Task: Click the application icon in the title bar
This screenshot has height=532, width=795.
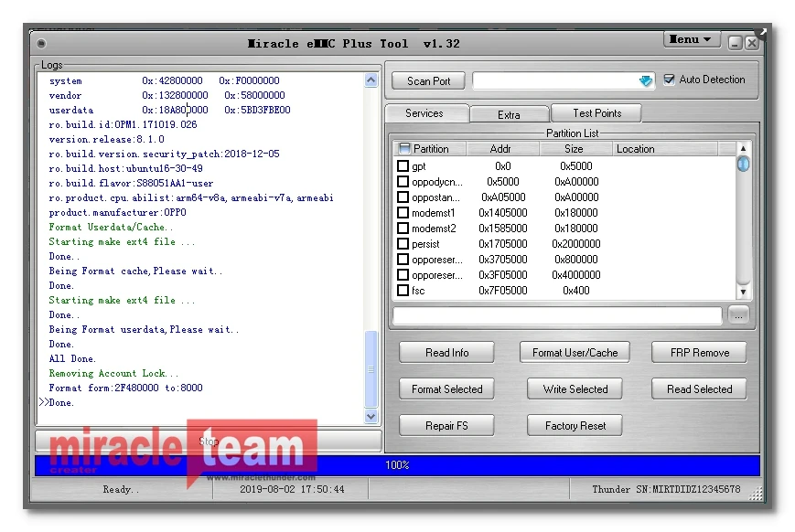Action: (40, 43)
